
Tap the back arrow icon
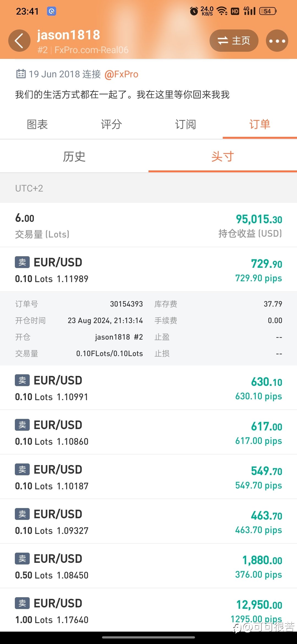point(19,41)
